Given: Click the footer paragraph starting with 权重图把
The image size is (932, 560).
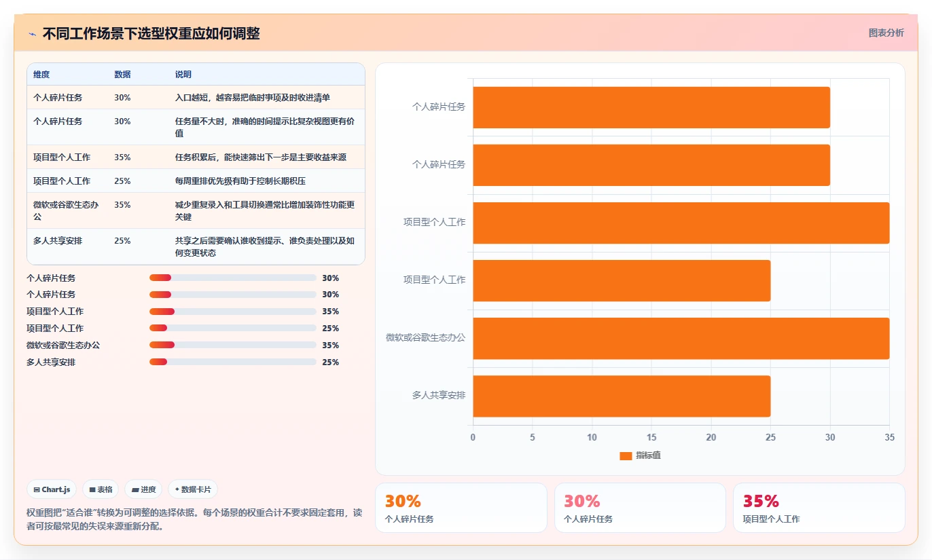Looking at the screenshot, I should tap(194, 519).
